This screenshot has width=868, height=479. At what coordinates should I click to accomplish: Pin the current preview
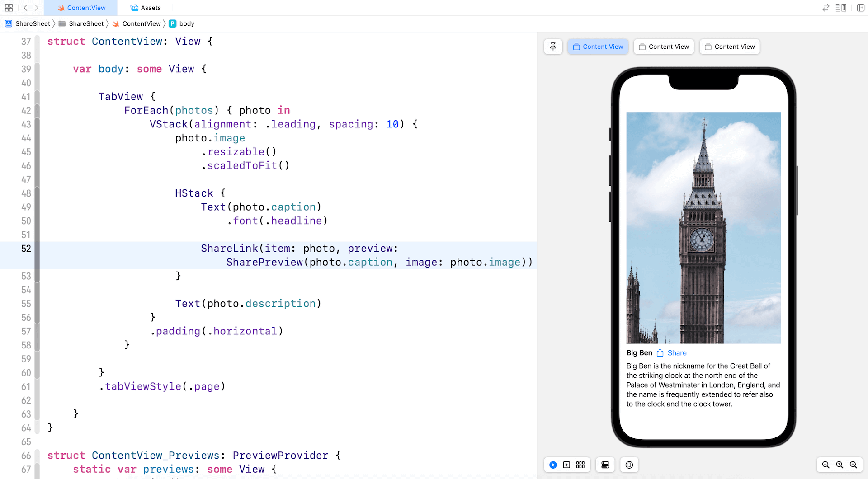(x=553, y=47)
